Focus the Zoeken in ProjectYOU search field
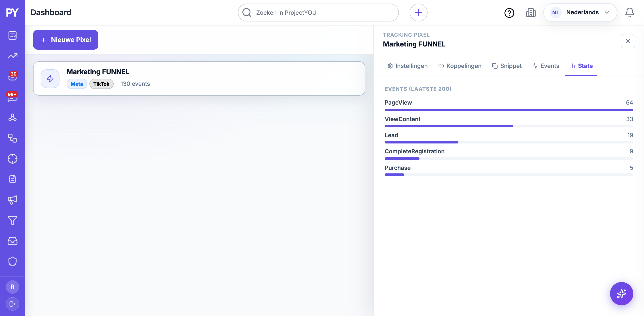Screen dimensions: 644x316 pos(318,13)
